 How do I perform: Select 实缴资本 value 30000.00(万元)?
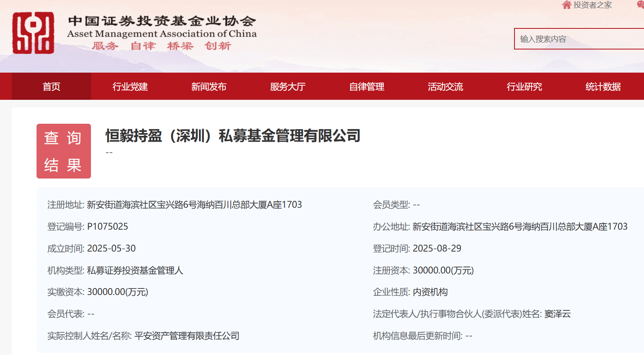118,292
